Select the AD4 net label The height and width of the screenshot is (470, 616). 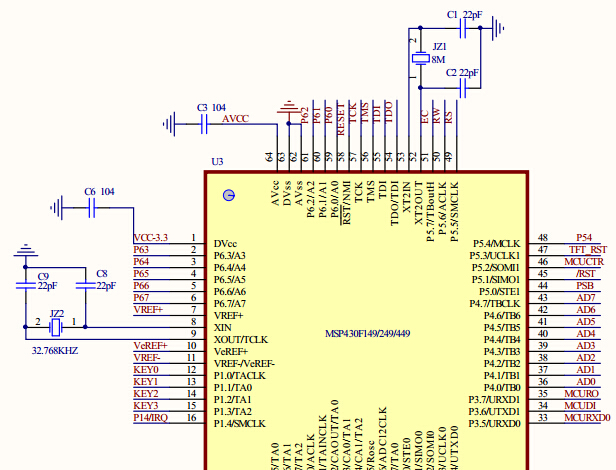tap(586, 334)
